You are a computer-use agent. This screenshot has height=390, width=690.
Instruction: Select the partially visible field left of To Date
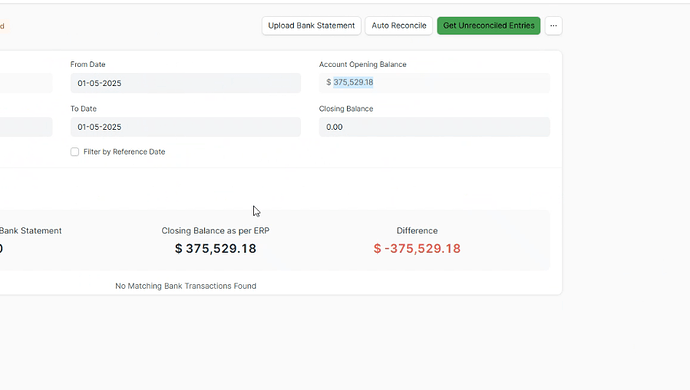click(x=26, y=127)
